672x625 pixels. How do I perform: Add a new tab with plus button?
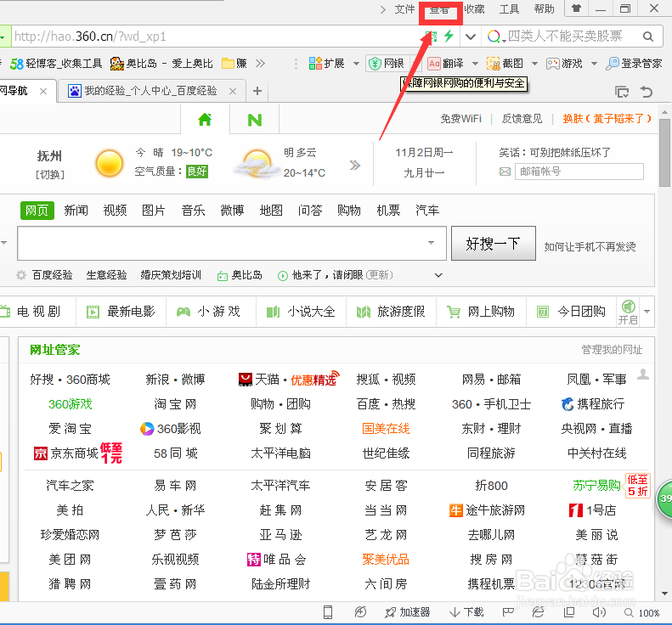[x=257, y=91]
